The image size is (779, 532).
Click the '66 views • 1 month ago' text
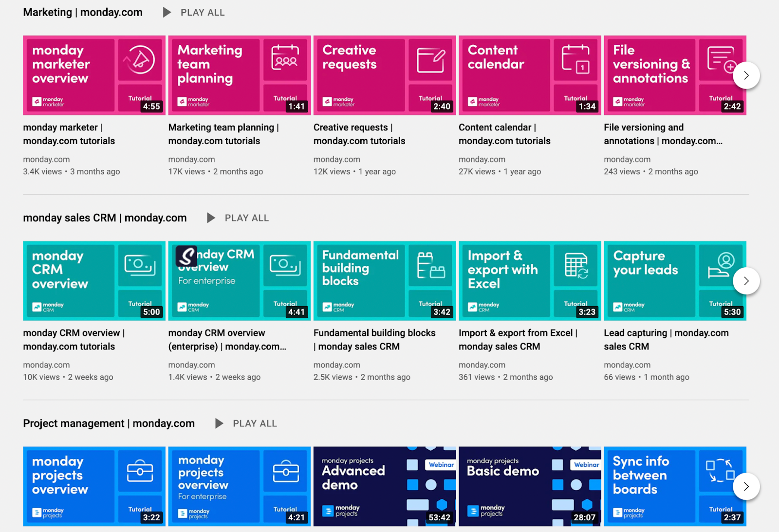coord(647,377)
